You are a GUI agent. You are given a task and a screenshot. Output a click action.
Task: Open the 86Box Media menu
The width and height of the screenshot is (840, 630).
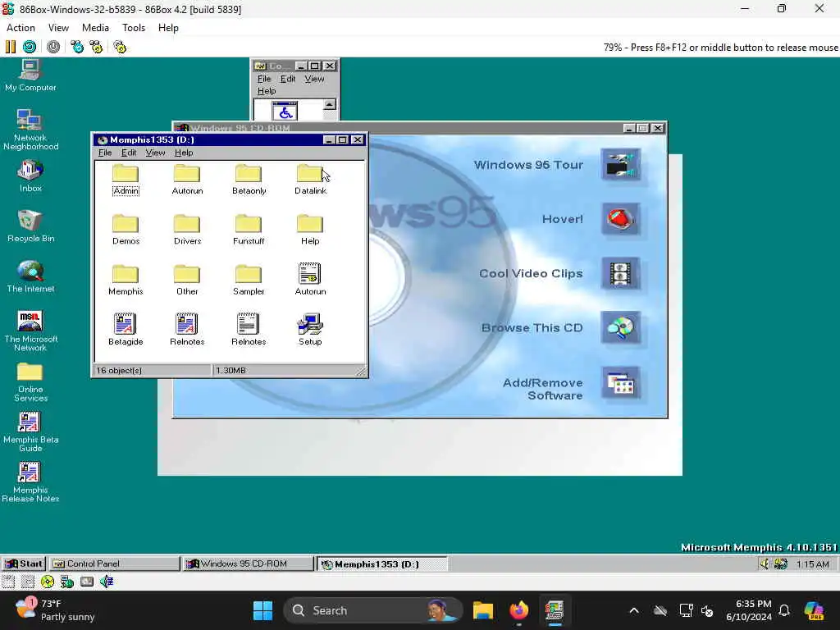(95, 28)
